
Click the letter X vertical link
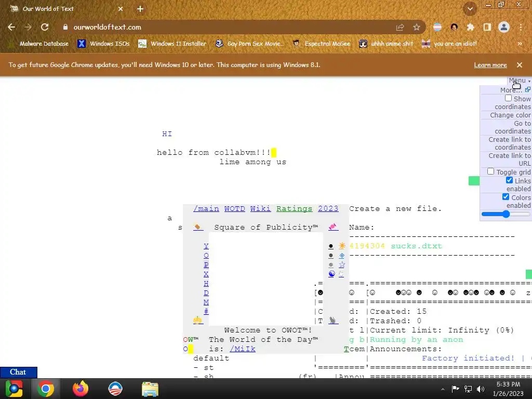[206, 274]
